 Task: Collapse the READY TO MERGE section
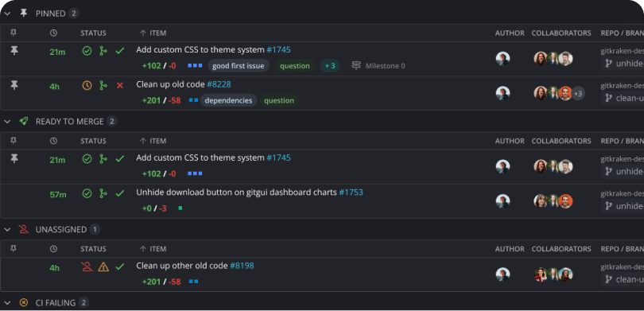[x=7, y=122]
